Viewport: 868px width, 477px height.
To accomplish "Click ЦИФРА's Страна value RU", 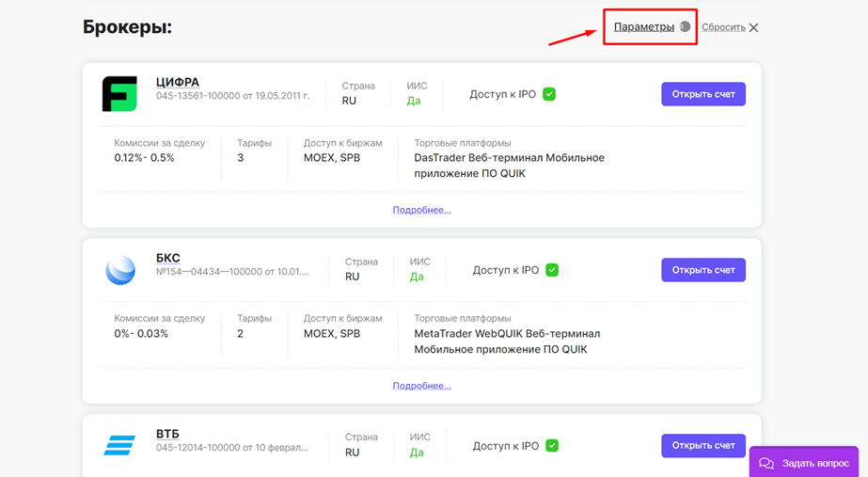I will coord(349,101).
